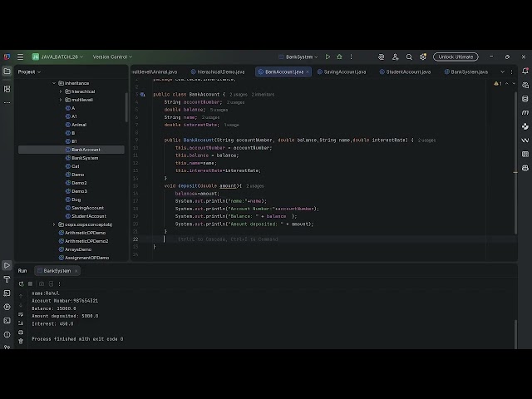Image resolution: width=532 pixels, height=399 pixels.
Task: Open the Problems tool window icon
Action: (x=7, y=334)
